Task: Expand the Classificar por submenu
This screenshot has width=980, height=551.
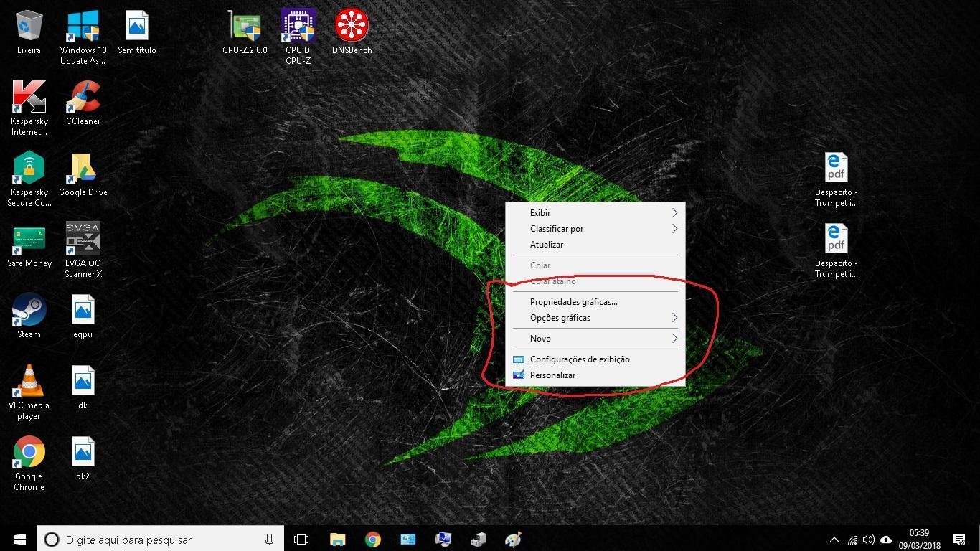Action: (595, 229)
